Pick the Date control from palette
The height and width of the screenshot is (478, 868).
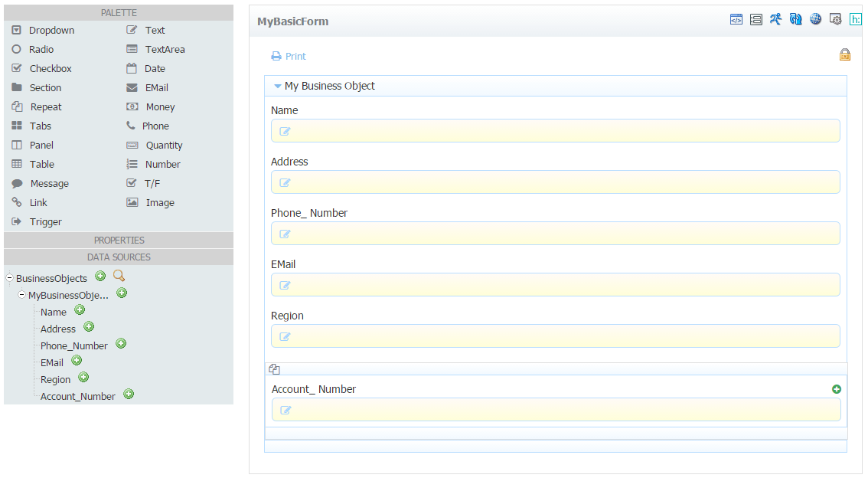tap(145, 68)
